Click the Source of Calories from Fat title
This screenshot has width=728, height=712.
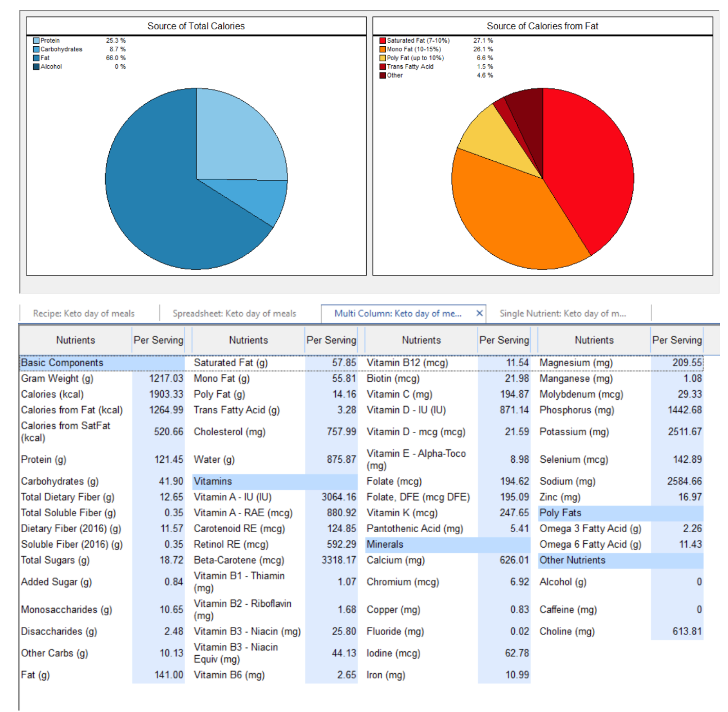[542, 26]
